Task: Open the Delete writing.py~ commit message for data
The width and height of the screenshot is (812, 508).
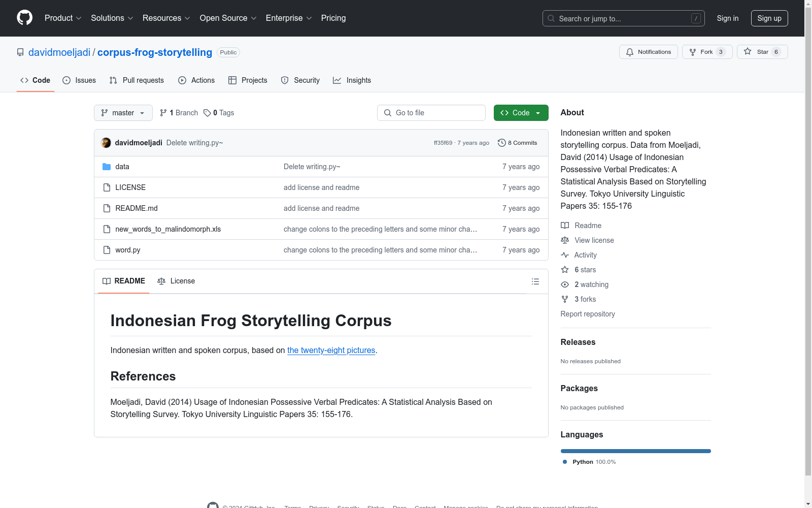Action: coord(312,167)
